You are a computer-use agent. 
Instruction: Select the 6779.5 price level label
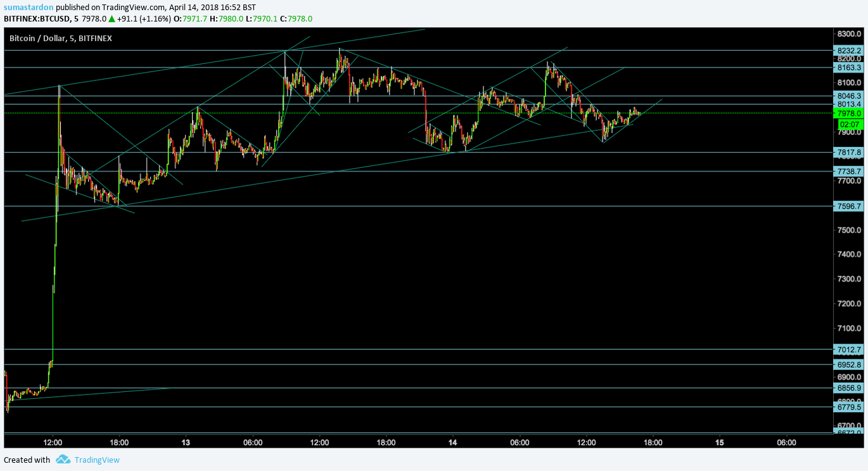click(849, 407)
